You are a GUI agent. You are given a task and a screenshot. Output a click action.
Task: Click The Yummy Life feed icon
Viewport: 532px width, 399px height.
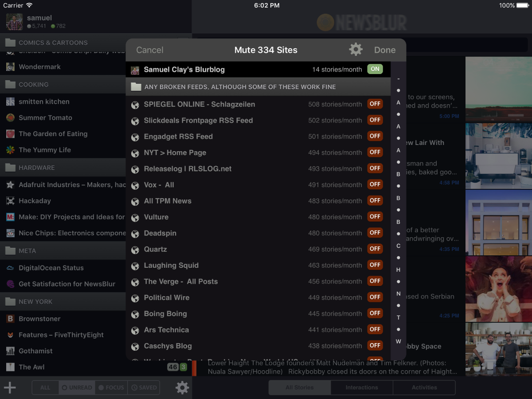pos(10,150)
